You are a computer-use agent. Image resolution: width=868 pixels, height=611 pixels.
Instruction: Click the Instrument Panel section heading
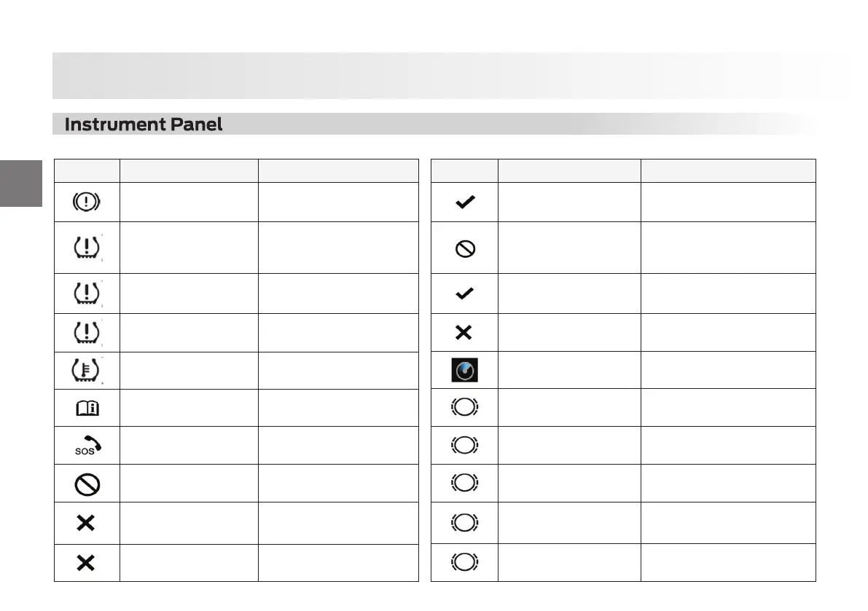pyautogui.click(x=144, y=125)
